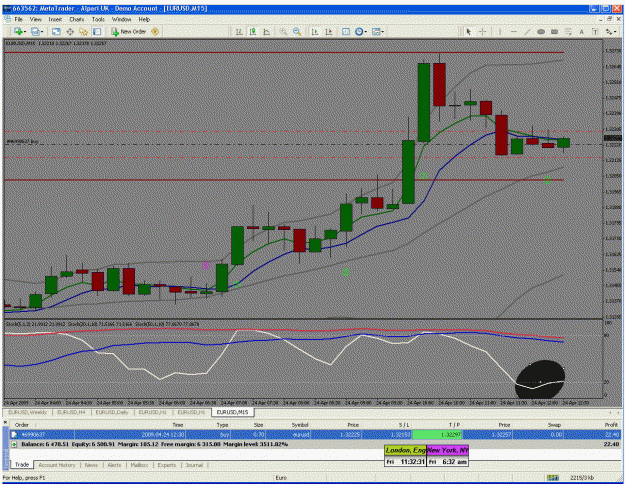Open the Experts terminal tab
The image size is (625, 484).
pyautogui.click(x=167, y=465)
